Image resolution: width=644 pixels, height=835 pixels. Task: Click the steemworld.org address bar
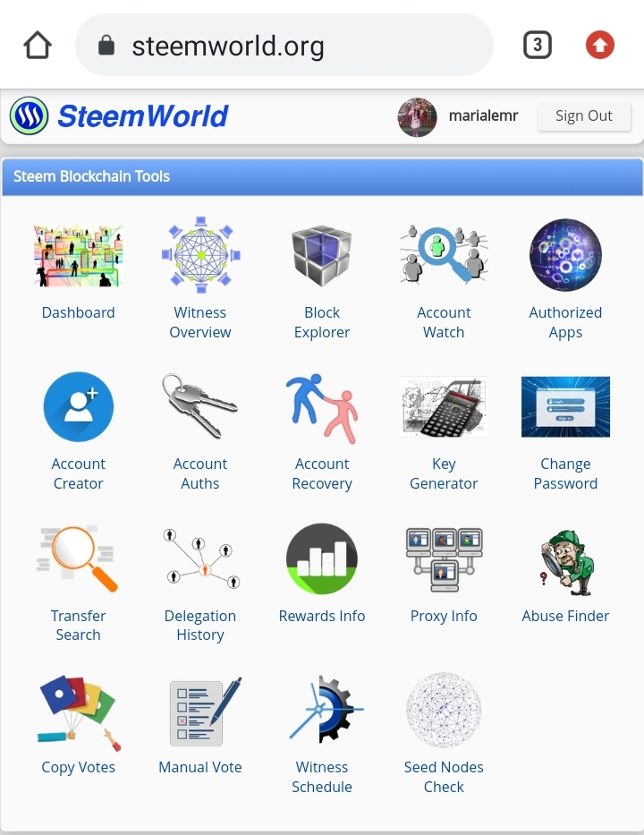pos(284,46)
